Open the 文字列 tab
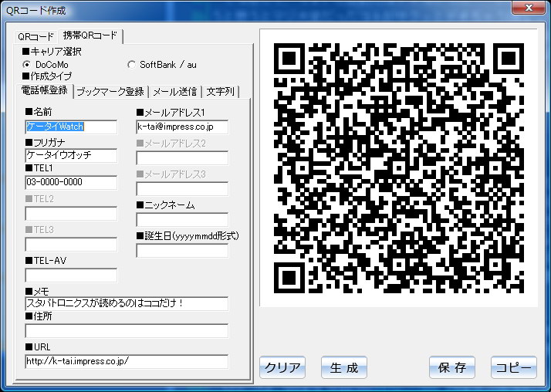Viewport: 551px width, 392px height. coord(221,92)
